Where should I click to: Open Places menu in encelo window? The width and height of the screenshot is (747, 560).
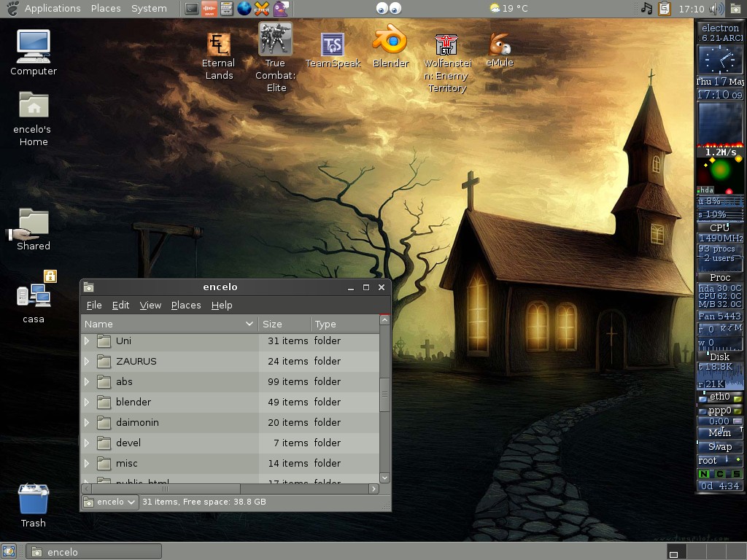click(x=186, y=306)
